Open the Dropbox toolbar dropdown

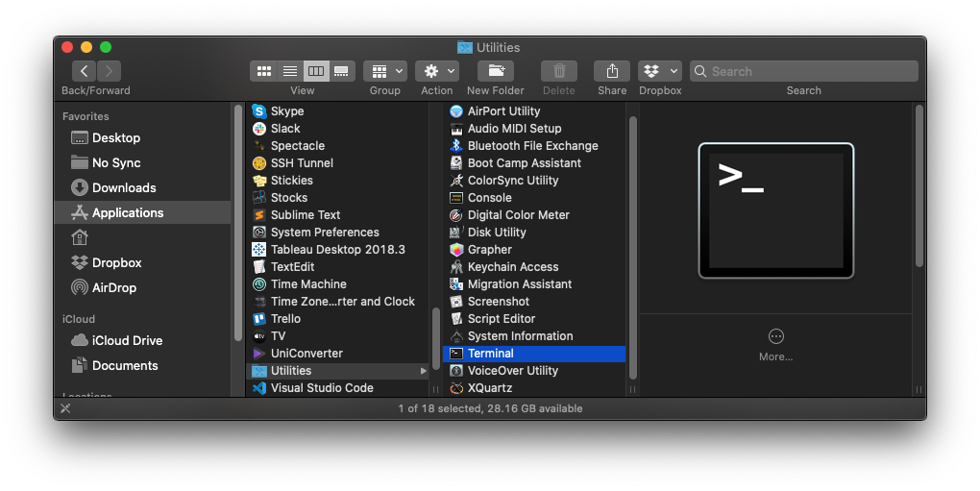click(660, 71)
